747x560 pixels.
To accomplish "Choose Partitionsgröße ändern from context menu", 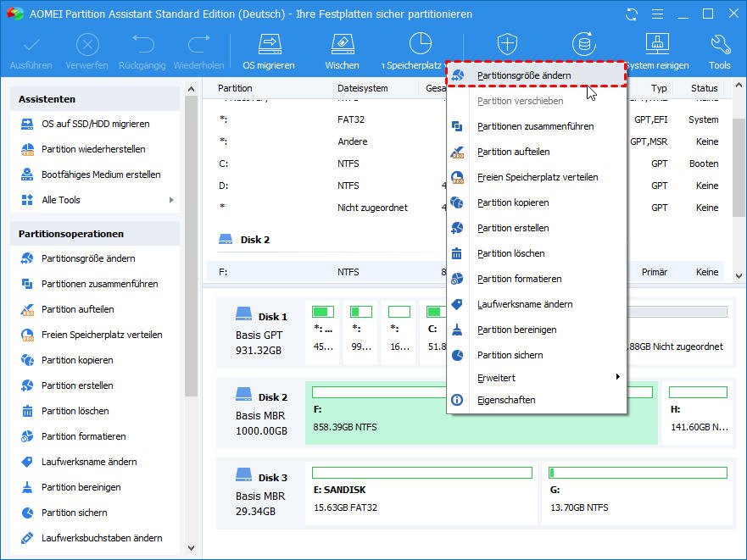I will 536,75.
